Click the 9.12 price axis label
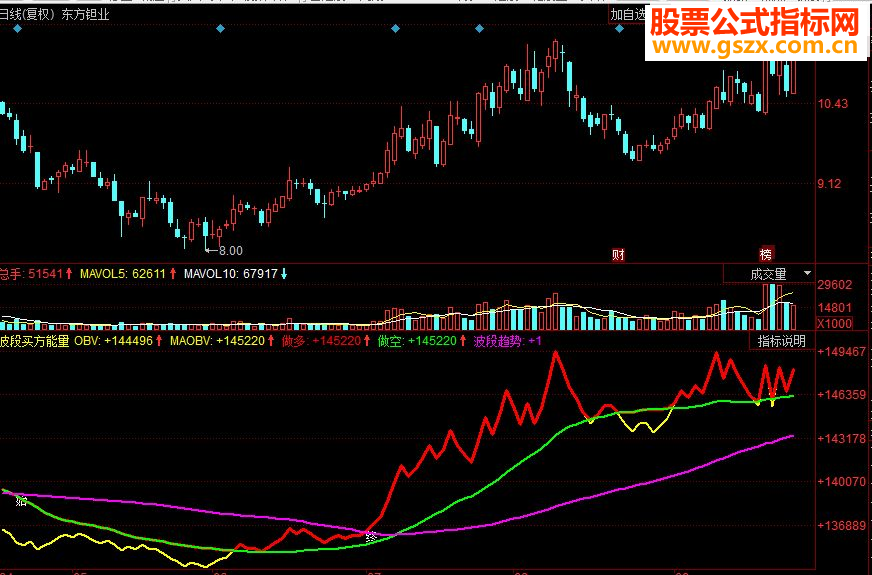 tap(829, 184)
